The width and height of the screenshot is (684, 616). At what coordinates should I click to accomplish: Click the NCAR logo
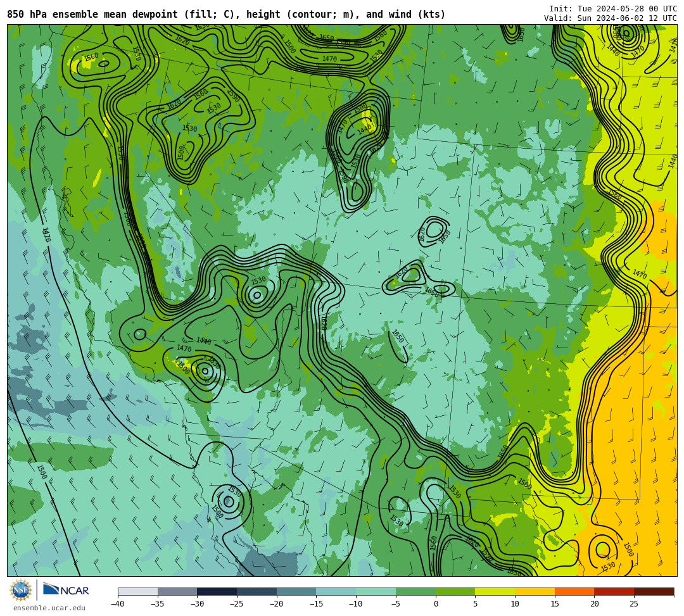[x=66, y=590]
